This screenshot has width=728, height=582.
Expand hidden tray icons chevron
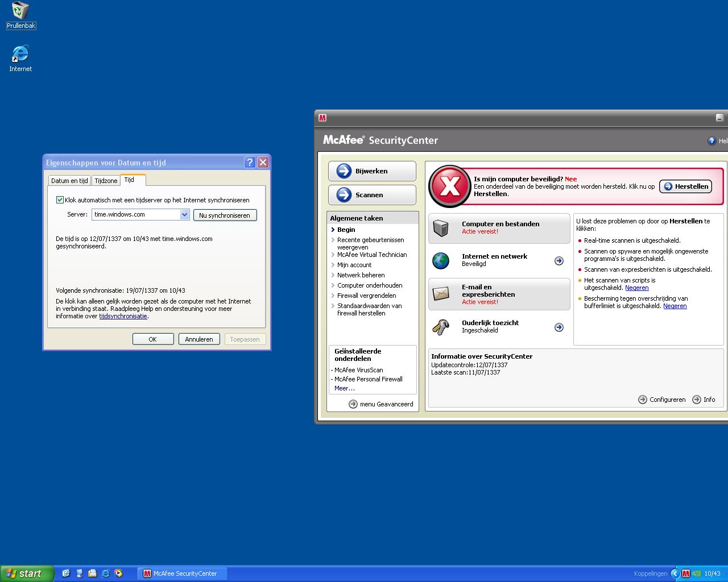675,573
